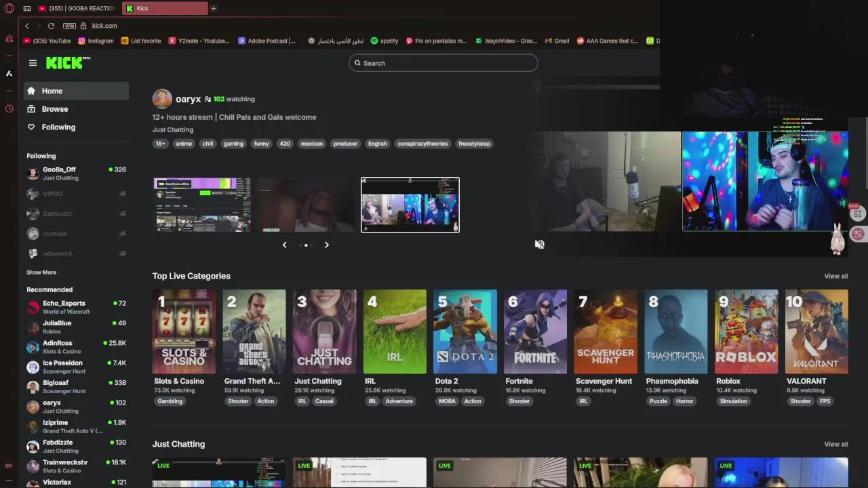Viewport: 868px width, 488px height.
Task: Select the anime tag
Action: pyautogui.click(x=184, y=144)
